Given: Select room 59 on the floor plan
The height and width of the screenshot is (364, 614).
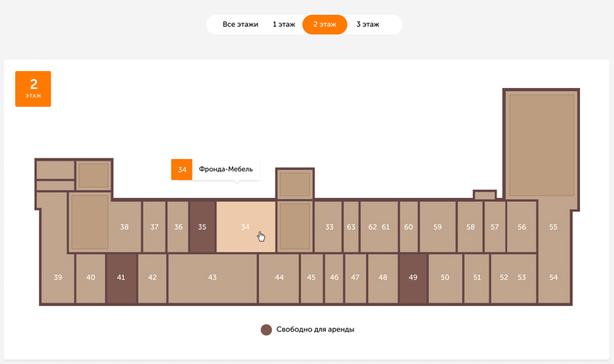Looking at the screenshot, I should pyautogui.click(x=437, y=227).
